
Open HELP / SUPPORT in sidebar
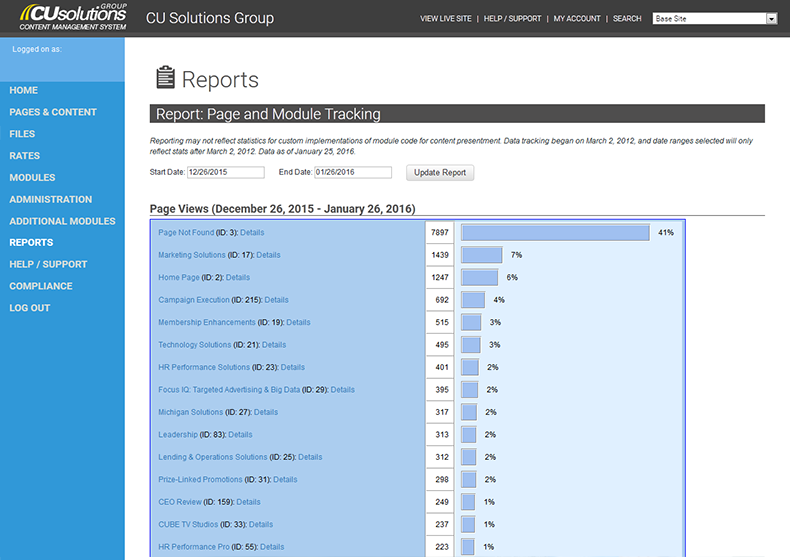tap(48, 264)
